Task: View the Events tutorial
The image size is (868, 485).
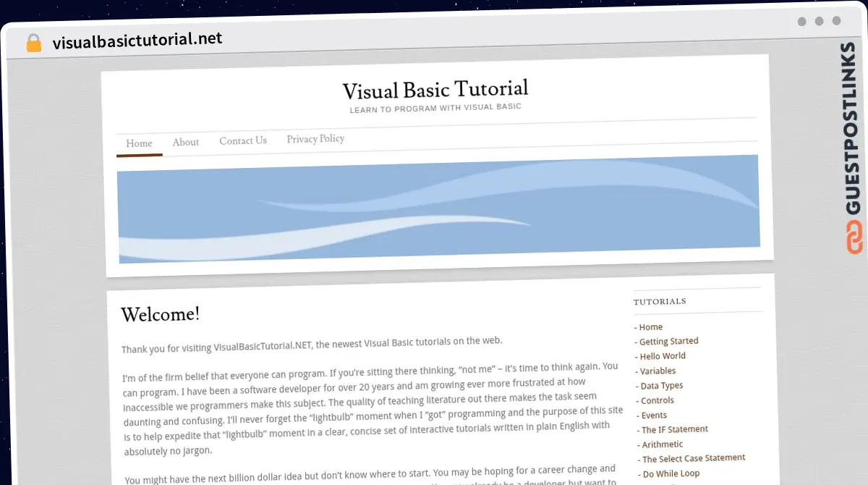Action: coord(654,416)
